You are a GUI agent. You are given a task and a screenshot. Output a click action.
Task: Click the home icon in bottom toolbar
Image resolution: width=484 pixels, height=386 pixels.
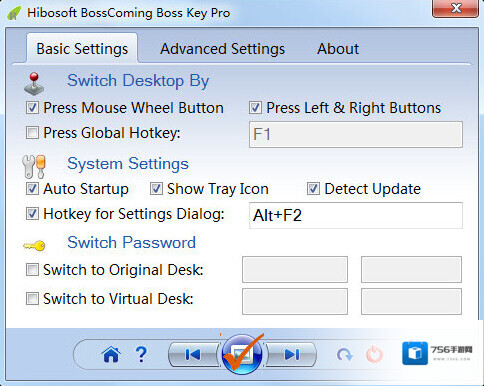(111, 354)
